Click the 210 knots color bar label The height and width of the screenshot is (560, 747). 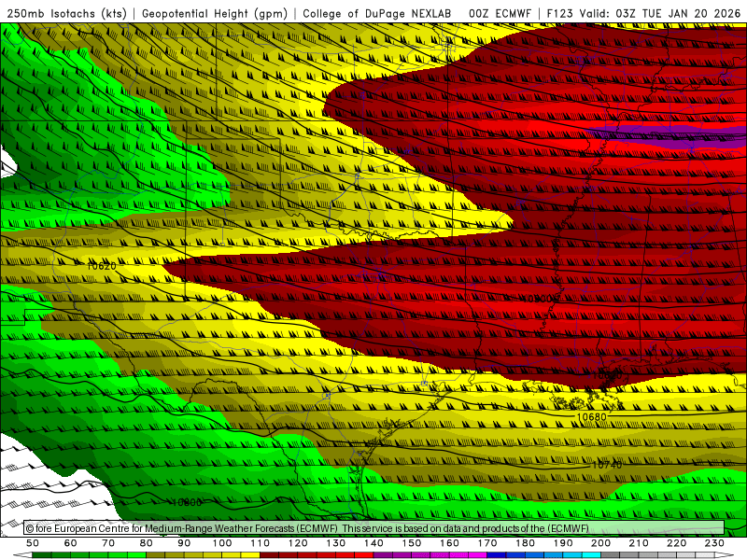click(x=639, y=543)
